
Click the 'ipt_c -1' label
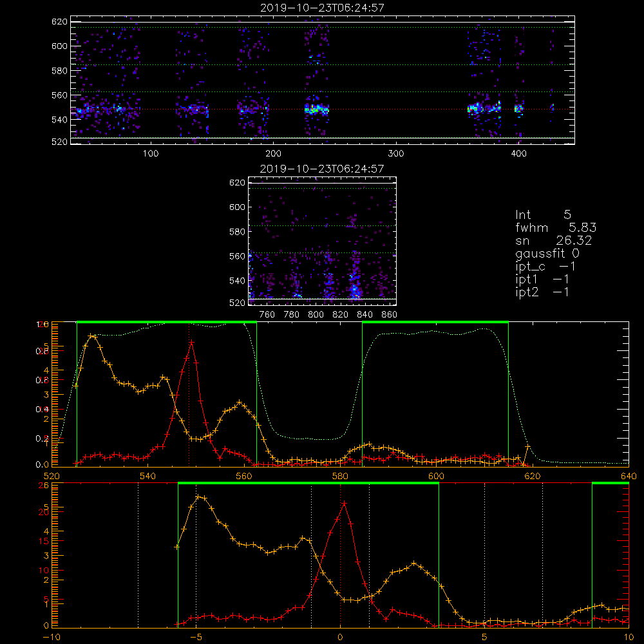(545, 267)
